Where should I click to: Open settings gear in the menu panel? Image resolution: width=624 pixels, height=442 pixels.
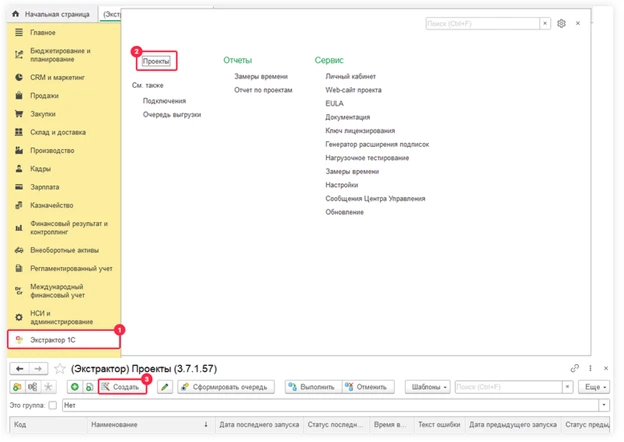click(562, 23)
